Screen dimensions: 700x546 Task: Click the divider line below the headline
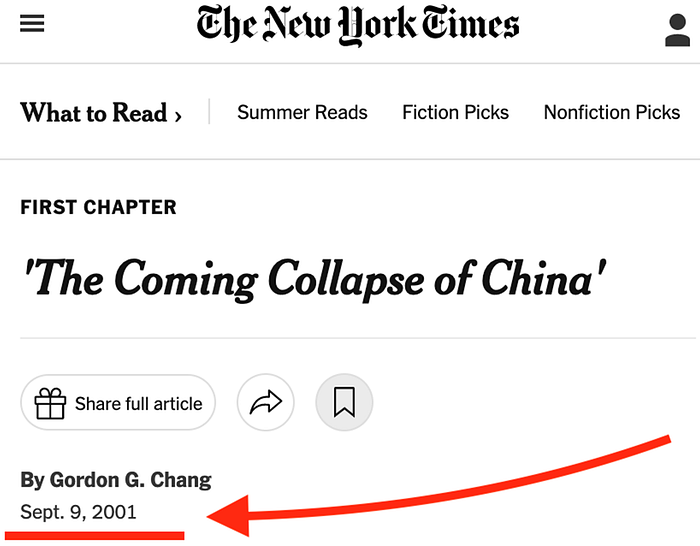point(358,338)
